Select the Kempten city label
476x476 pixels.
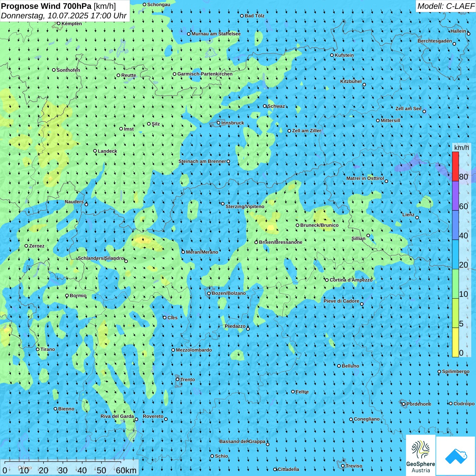point(71,23)
